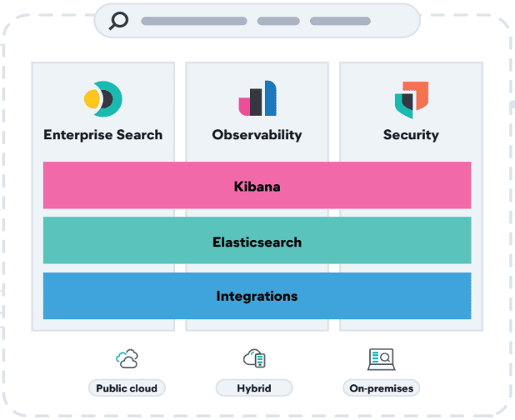Screen dimensions: 515x420
Task: Select the Public cloud icon
Action: pos(127,359)
